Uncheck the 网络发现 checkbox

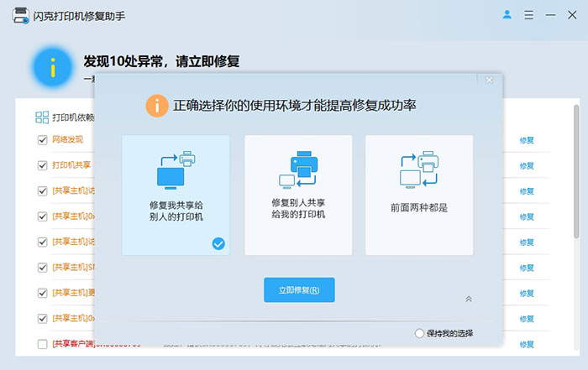click(43, 140)
